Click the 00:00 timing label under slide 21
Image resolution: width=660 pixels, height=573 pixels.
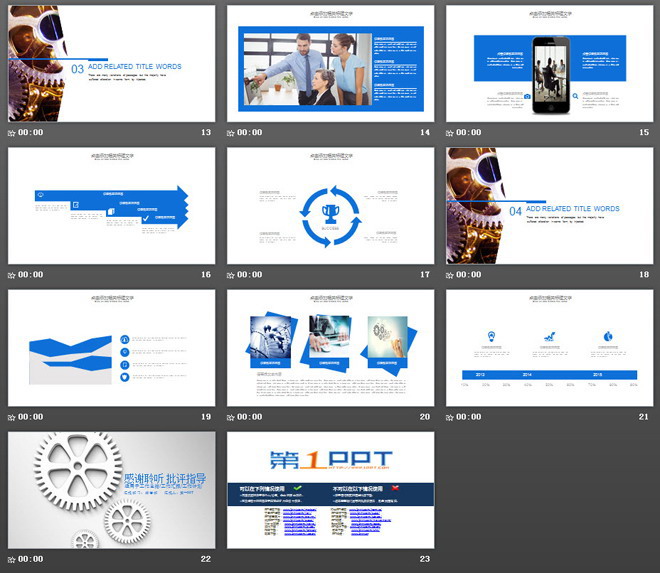[x=469, y=417]
